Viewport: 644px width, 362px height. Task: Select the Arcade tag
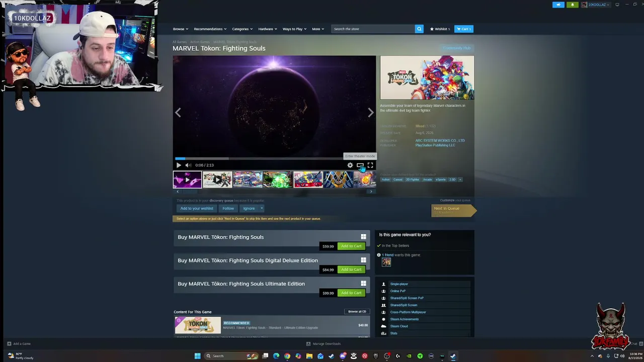coord(427,179)
